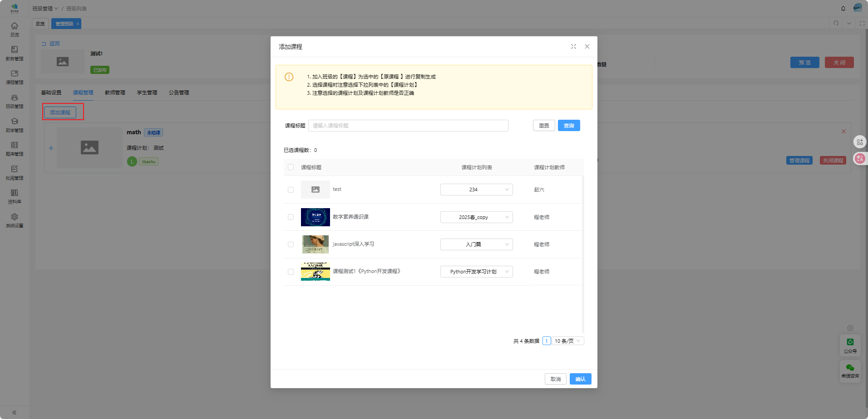Check the box for test course
This screenshot has height=419, width=868.
pos(291,190)
